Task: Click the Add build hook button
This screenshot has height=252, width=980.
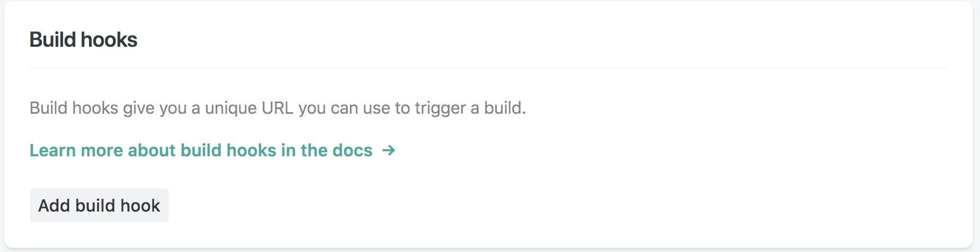Action: tap(99, 205)
